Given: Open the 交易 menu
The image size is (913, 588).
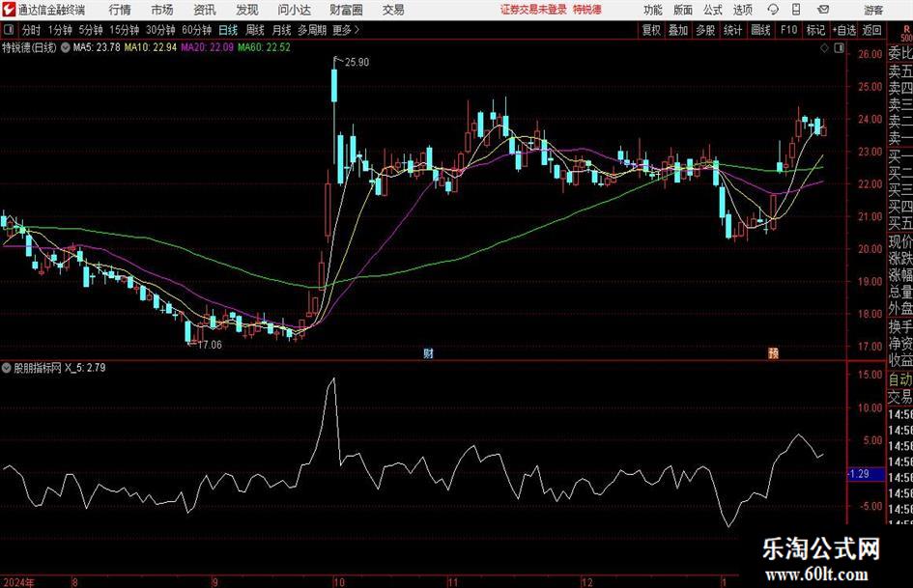Looking at the screenshot, I should pos(393,10).
